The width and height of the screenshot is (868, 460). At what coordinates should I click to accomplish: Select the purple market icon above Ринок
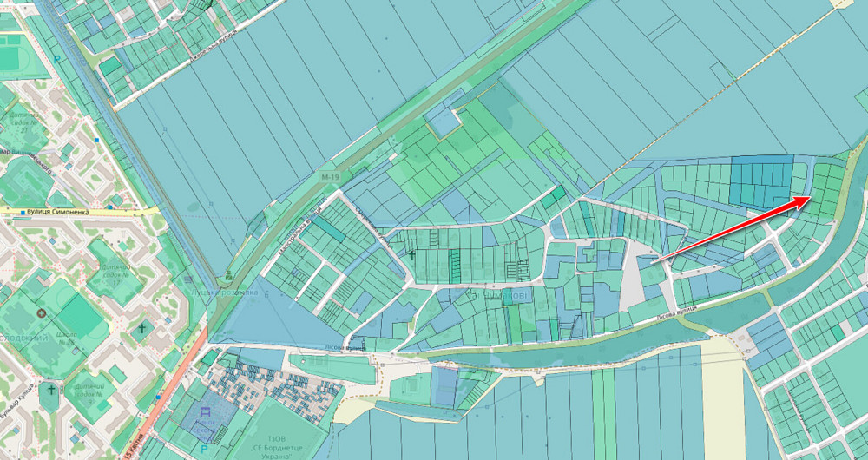tap(205, 411)
